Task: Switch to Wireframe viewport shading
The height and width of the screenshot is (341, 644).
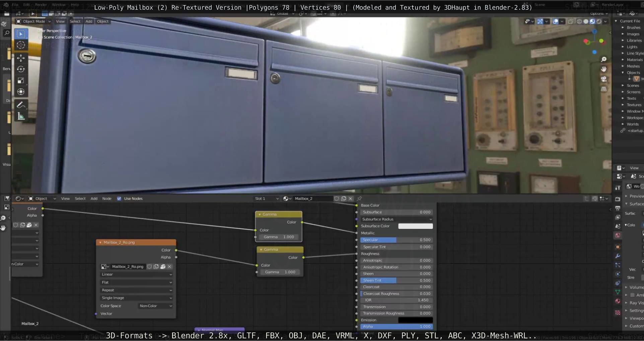Action: [579, 21]
